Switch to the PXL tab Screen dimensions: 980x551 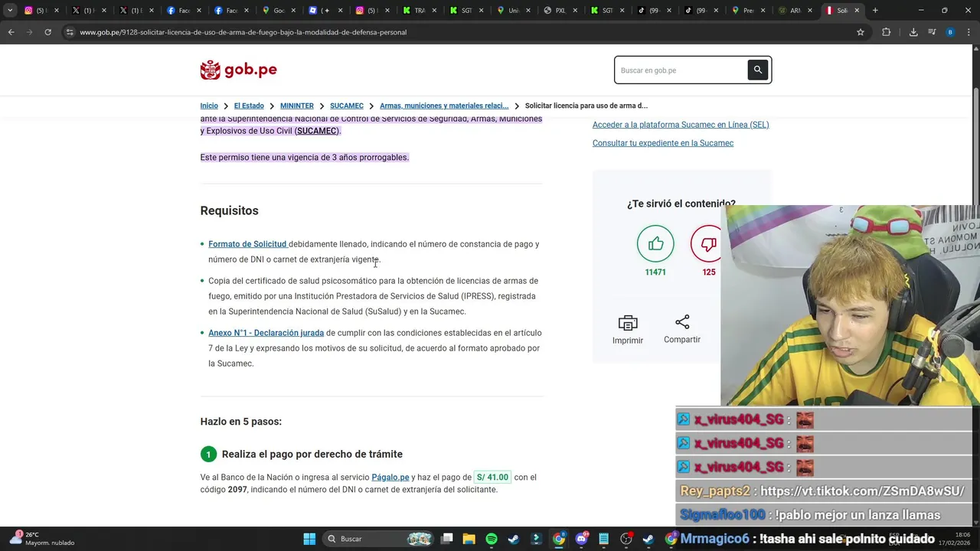tap(562, 11)
